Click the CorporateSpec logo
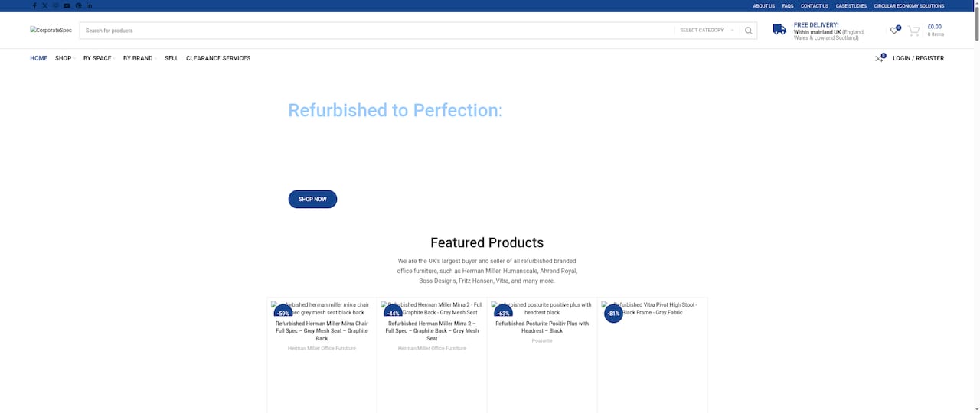 coord(51,31)
